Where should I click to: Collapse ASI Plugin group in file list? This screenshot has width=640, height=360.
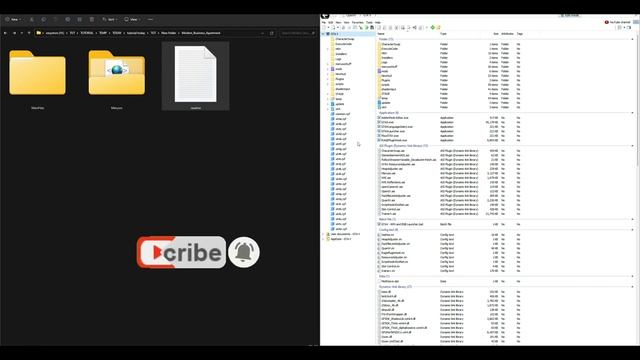(633, 146)
